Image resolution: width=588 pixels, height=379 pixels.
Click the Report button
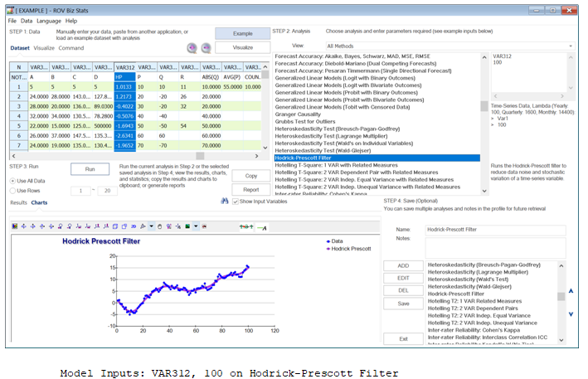251,190
